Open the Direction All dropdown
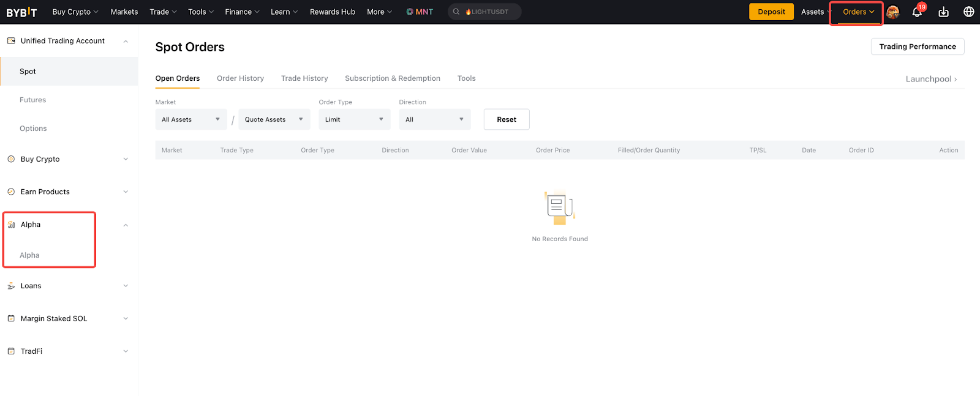 [x=434, y=119]
